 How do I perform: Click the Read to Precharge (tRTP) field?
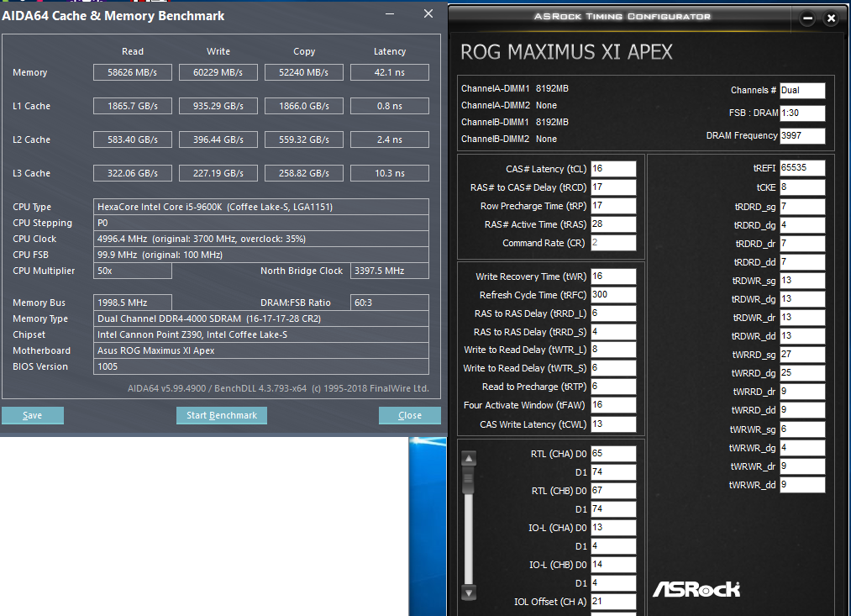pos(613,387)
